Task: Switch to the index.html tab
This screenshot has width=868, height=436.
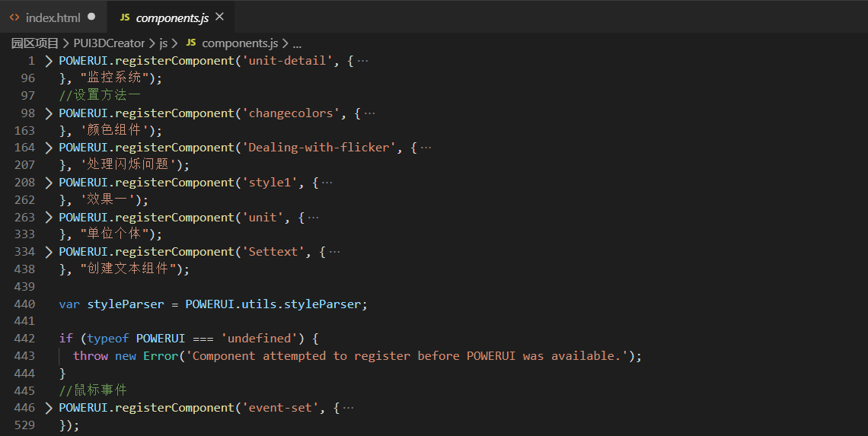Action: [53, 17]
